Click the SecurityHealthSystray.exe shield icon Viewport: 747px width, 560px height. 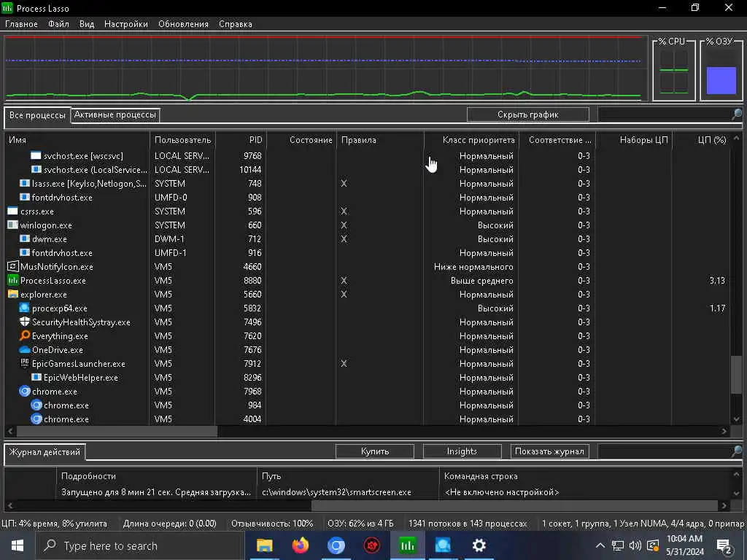click(24, 322)
